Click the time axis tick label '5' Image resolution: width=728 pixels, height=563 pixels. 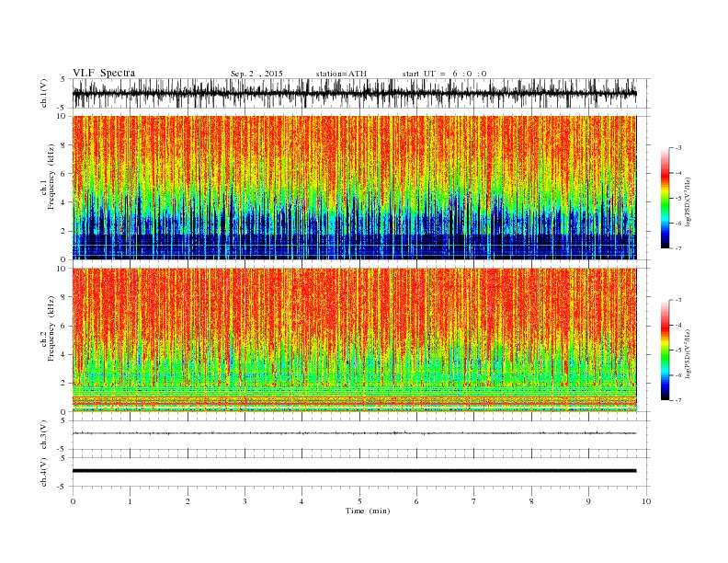tap(359, 501)
